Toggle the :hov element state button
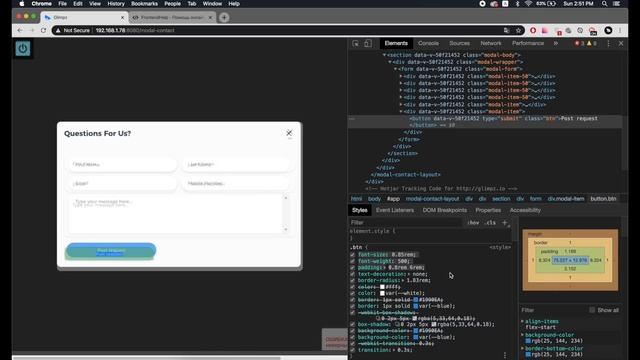 pos(473,223)
